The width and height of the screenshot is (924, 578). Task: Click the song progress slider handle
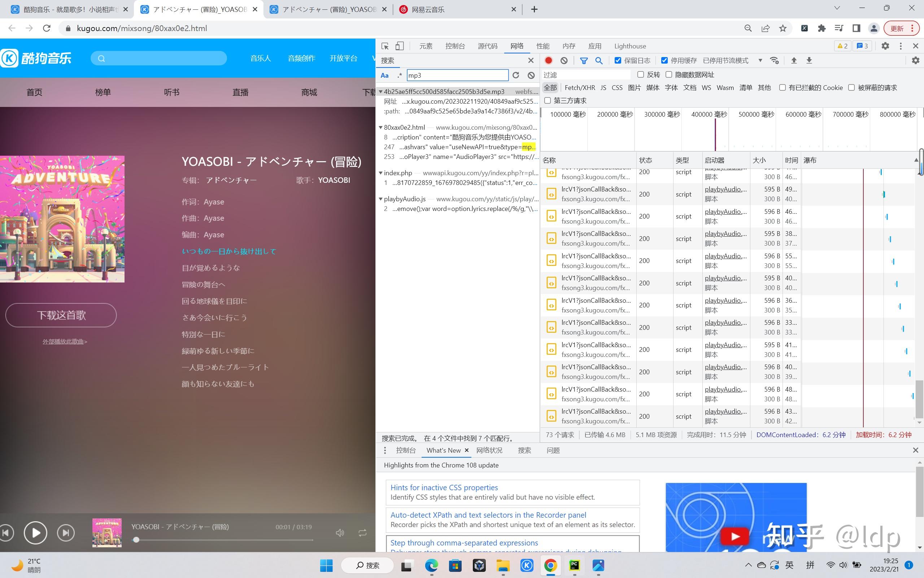(x=136, y=540)
